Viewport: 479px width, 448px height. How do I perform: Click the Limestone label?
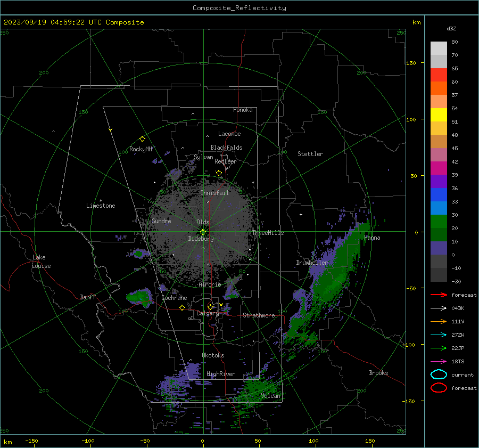click(101, 206)
